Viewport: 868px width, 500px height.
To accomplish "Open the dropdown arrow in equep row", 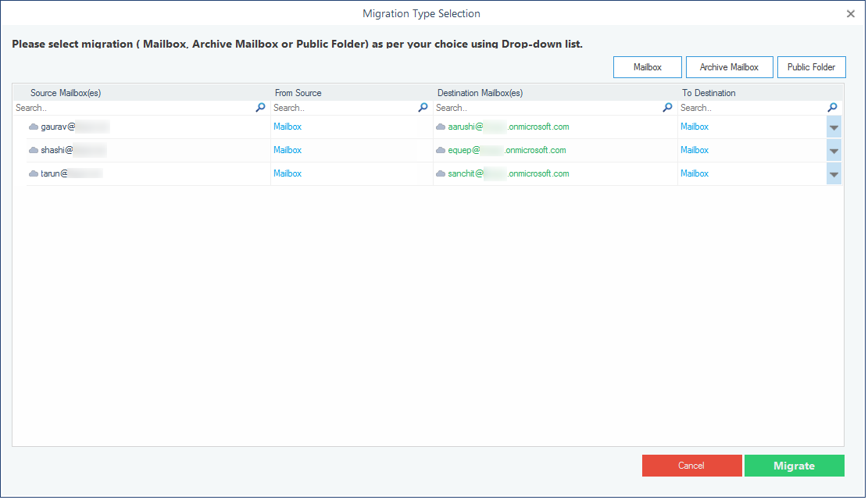I will 834,151.
